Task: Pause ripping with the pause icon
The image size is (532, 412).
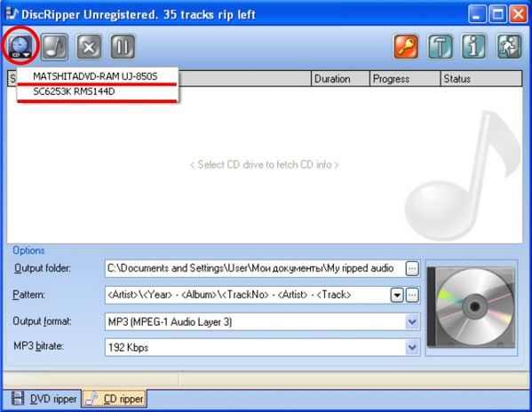Action: click(123, 47)
